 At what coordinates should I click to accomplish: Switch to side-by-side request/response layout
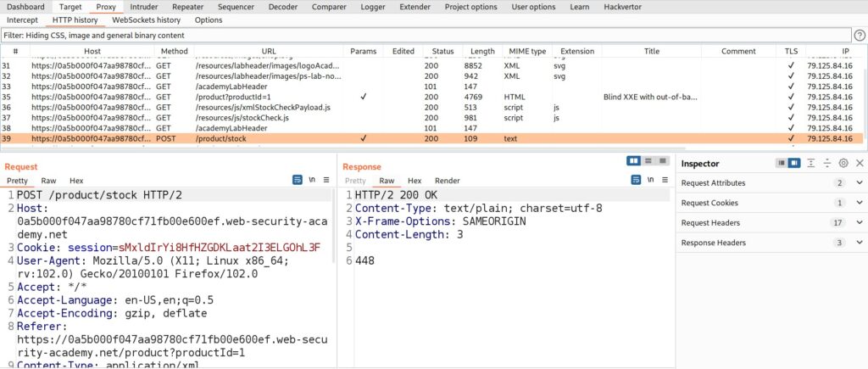(633, 161)
